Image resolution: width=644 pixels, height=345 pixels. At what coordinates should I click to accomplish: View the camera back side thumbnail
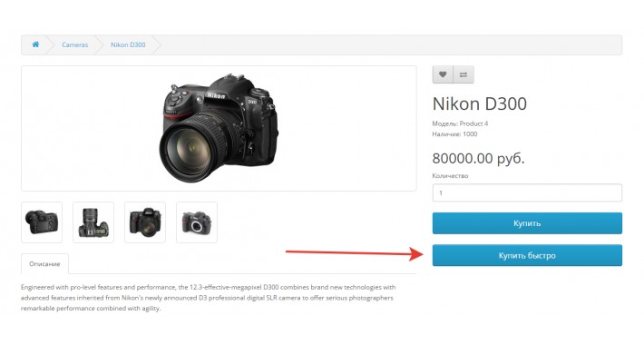pos(42,222)
